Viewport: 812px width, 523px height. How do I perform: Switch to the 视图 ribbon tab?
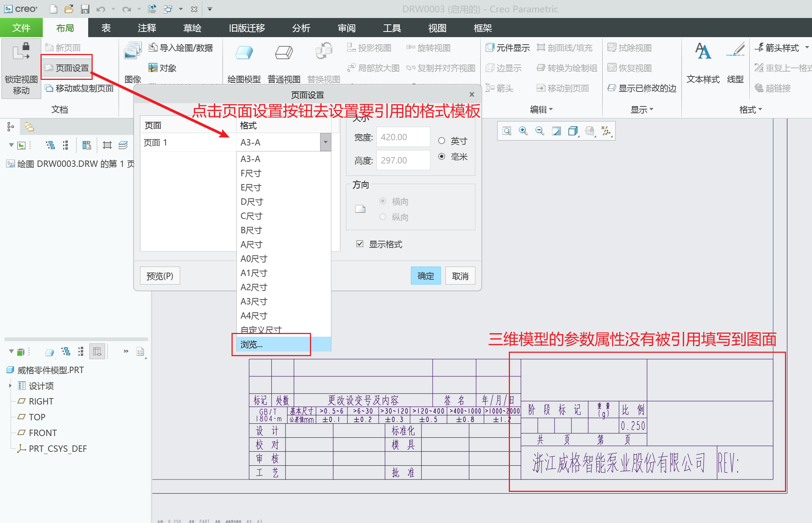pos(437,28)
